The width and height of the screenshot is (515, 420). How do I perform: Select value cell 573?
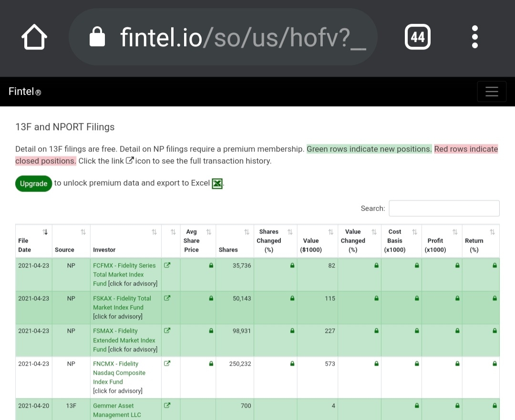[x=330, y=364]
